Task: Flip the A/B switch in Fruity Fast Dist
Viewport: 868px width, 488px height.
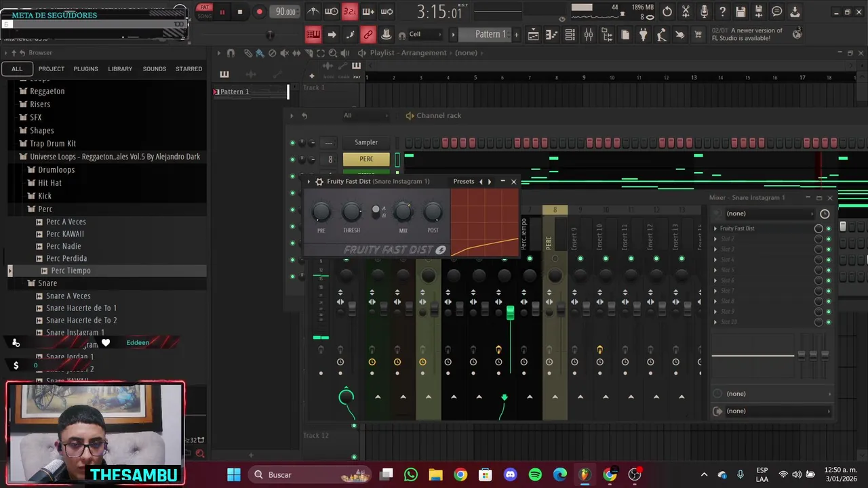Action: click(376, 211)
